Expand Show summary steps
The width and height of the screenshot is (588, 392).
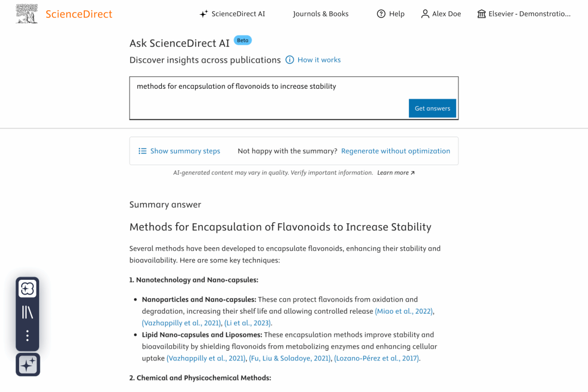point(179,151)
